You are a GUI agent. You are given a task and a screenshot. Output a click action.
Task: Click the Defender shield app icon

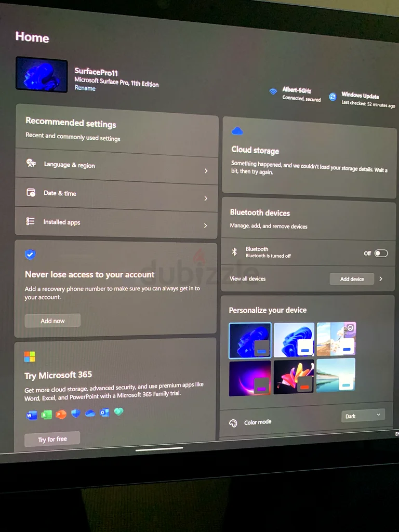(x=75, y=413)
